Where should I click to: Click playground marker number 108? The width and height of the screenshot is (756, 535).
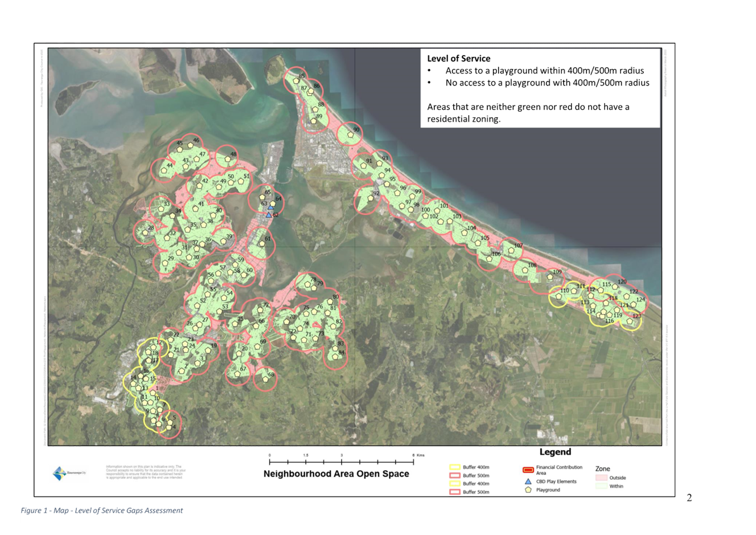525,270
